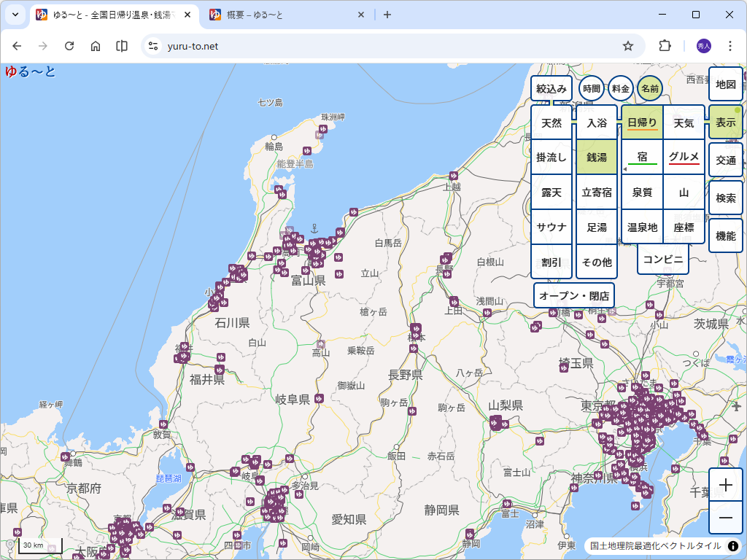This screenshot has width=747, height=560.
Task: Expand the 絞込み filter panel
Action: tap(551, 88)
